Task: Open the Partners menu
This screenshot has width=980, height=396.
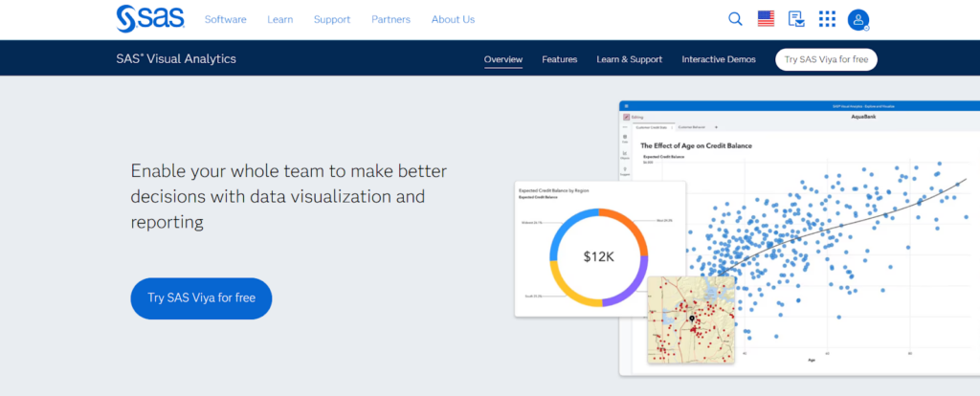Action: point(390,19)
